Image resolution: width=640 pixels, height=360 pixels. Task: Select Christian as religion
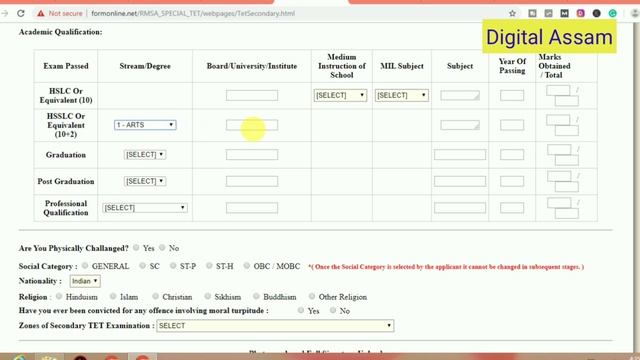click(155, 296)
